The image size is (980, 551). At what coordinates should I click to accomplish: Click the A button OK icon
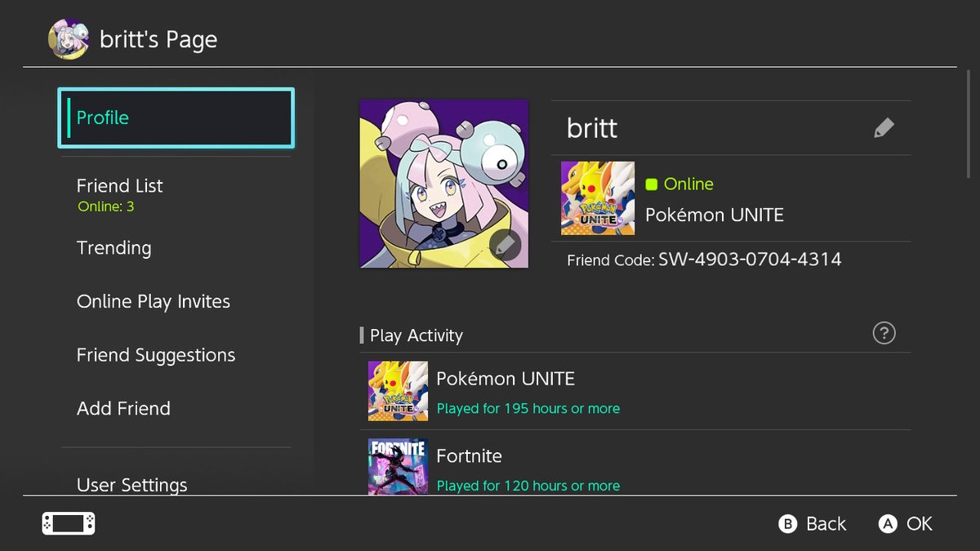[x=888, y=524]
